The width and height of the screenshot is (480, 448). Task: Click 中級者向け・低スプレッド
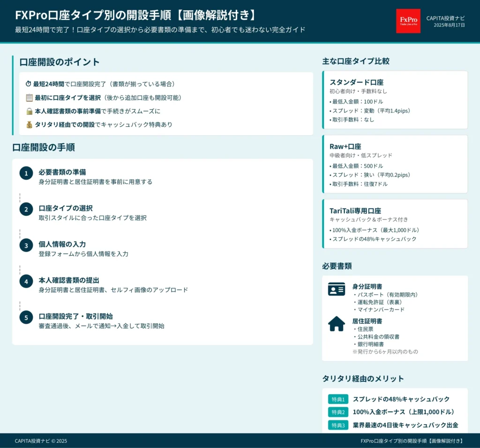pos(361,155)
